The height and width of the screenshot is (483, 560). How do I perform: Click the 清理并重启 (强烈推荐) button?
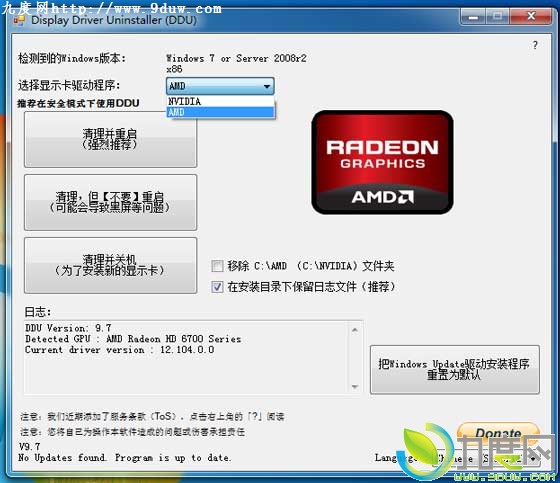click(x=110, y=139)
